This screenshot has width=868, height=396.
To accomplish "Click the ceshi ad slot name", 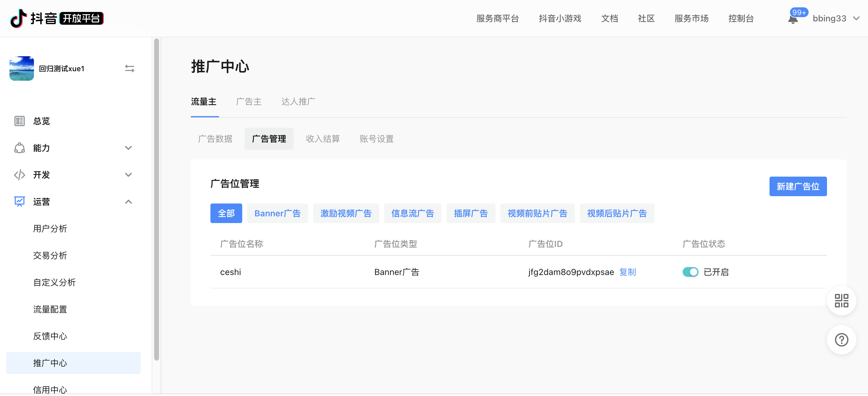I will (x=231, y=272).
